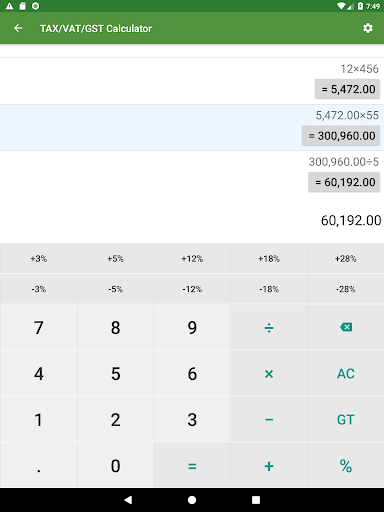Tap the percent key
Screen dimensions: 384x512
[346, 466]
